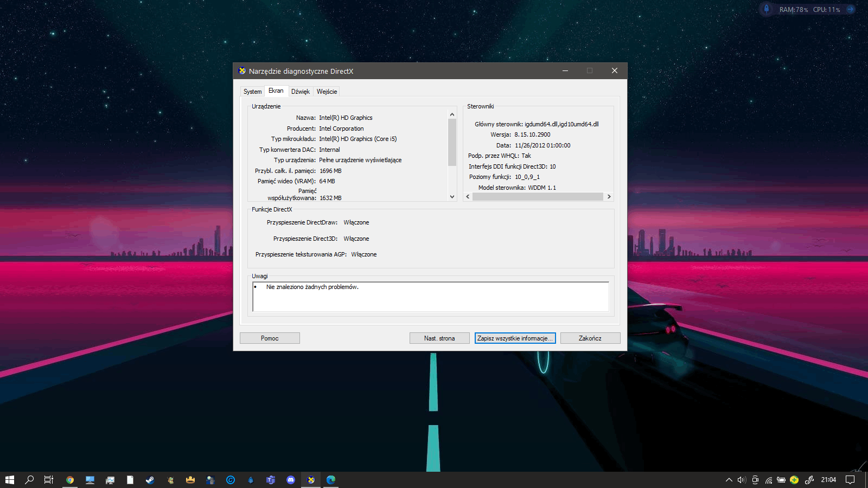Go to the Wejście tab
The image size is (868, 488).
[327, 92]
